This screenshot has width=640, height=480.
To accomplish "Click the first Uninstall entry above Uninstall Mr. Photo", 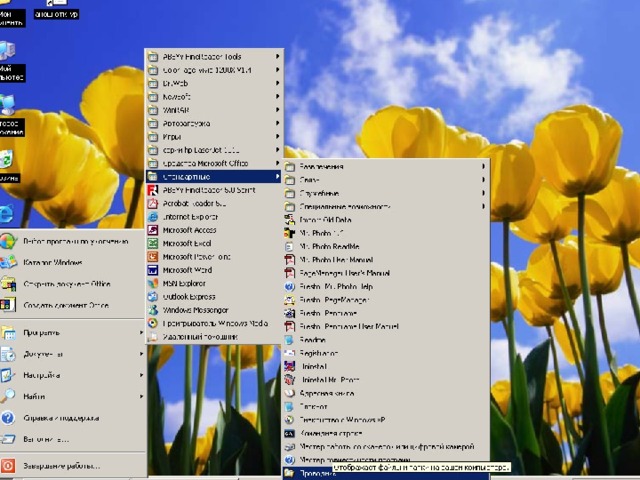I will [x=386, y=367].
